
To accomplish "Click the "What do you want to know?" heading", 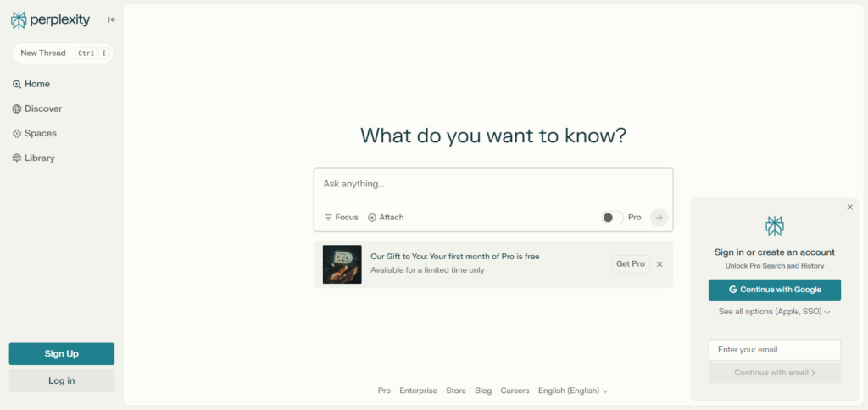I will coord(493,136).
